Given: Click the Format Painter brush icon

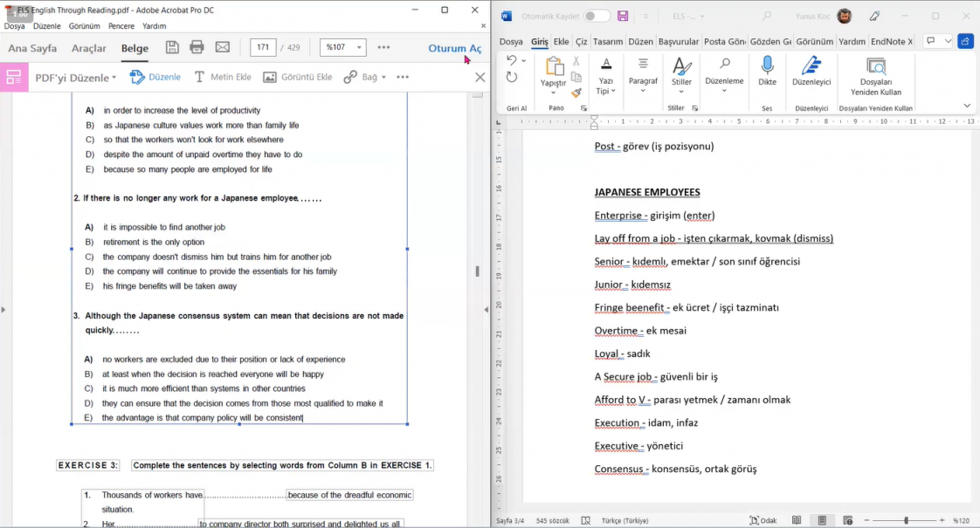Looking at the screenshot, I should [x=576, y=93].
